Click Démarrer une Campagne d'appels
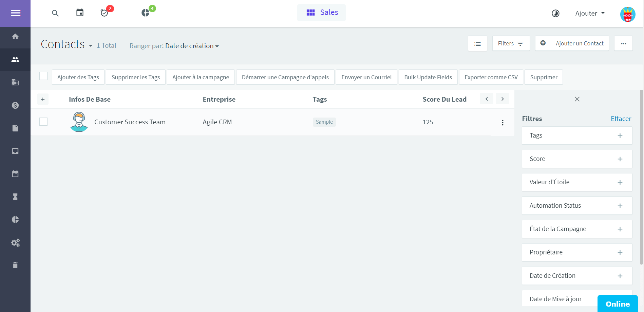Viewport: 644px width, 312px height. pos(285,77)
